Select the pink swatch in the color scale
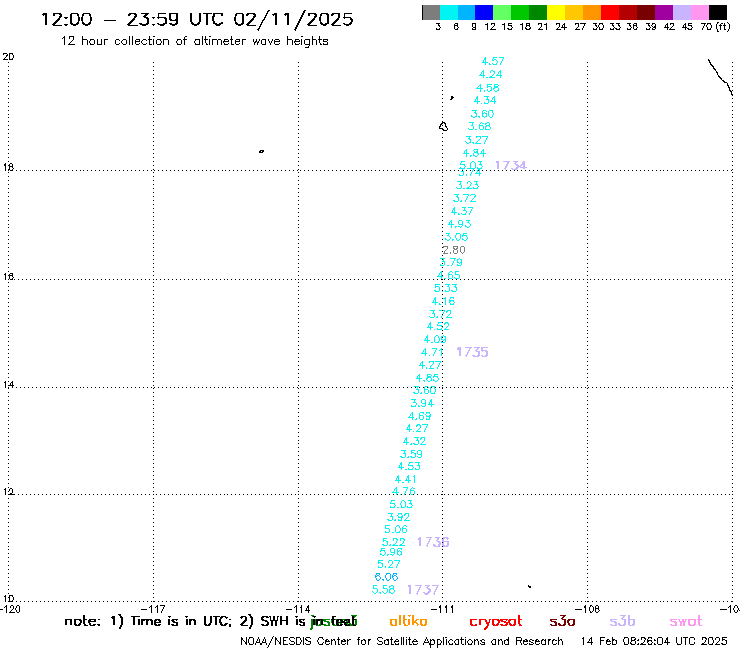 [x=699, y=12]
